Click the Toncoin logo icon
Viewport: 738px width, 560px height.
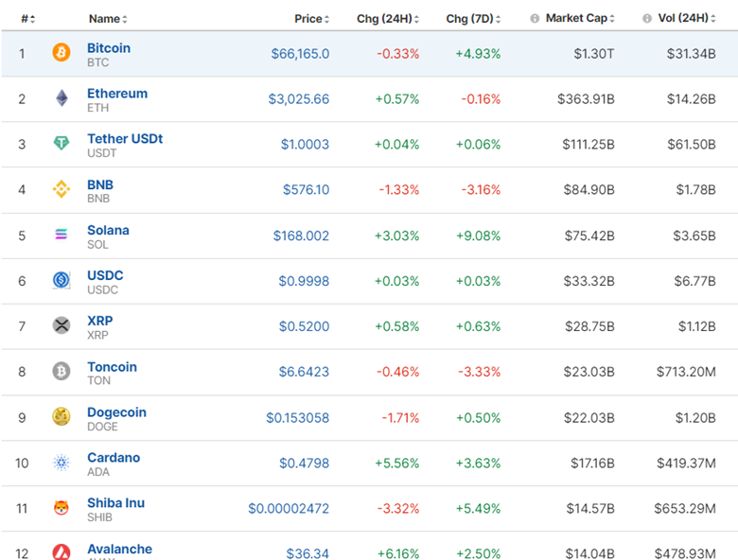61,372
